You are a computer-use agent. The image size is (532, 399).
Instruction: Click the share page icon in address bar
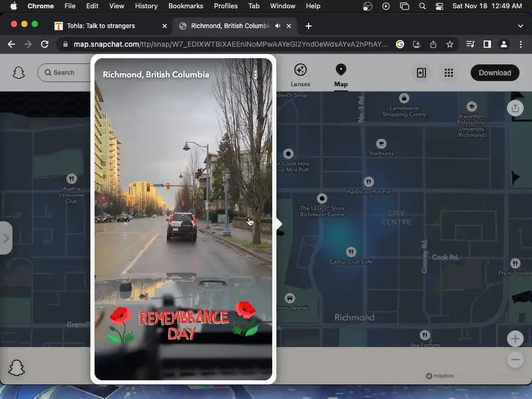(x=433, y=44)
